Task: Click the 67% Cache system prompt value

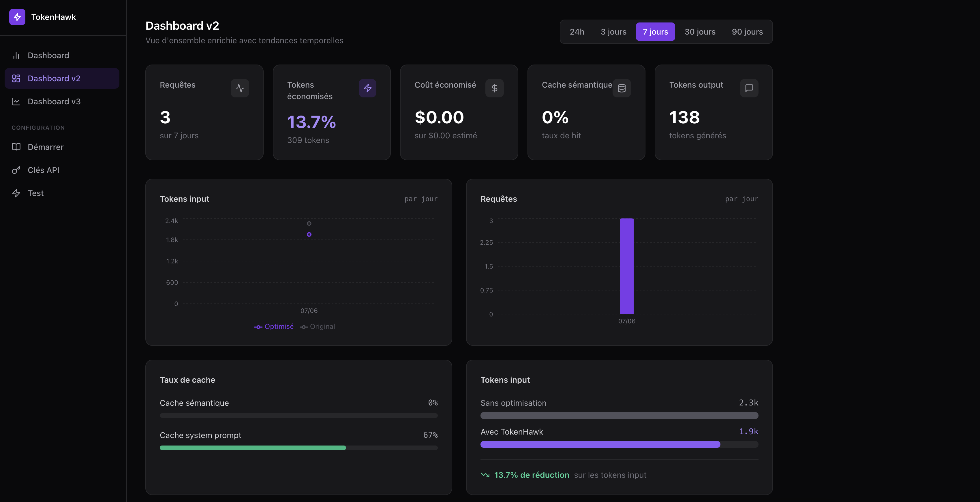Action: pos(430,435)
